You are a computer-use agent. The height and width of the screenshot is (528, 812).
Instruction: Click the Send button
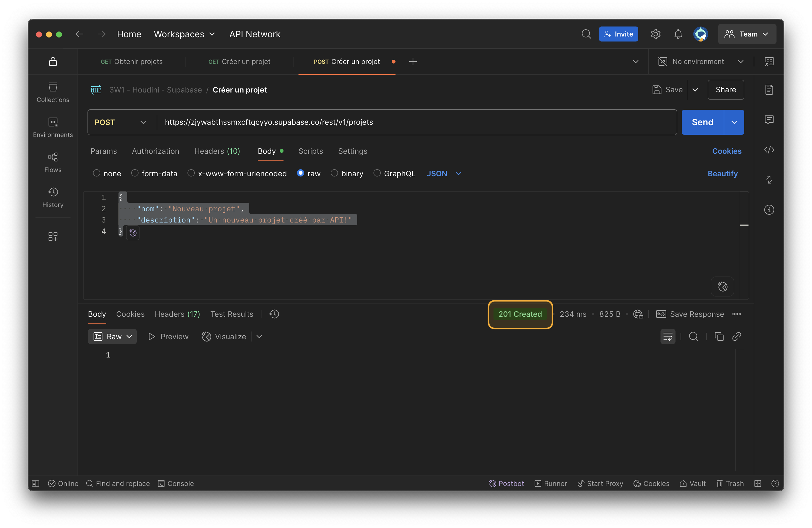(x=702, y=122)
